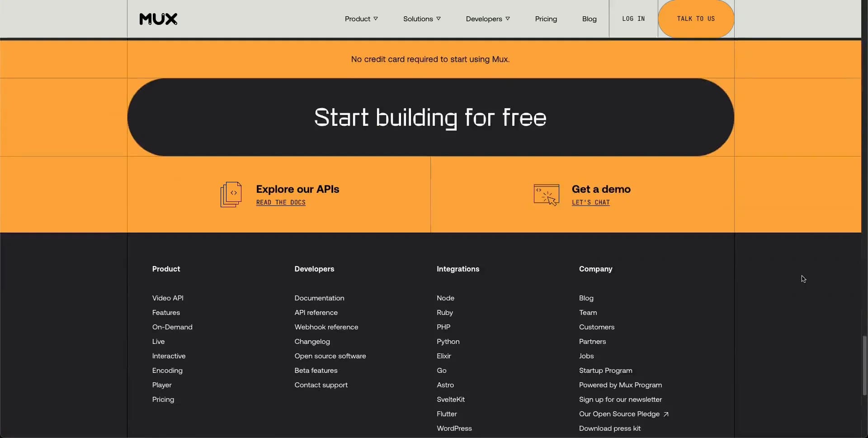
Task: Open Blog link in footer Company column
Action: click(586, 298)
